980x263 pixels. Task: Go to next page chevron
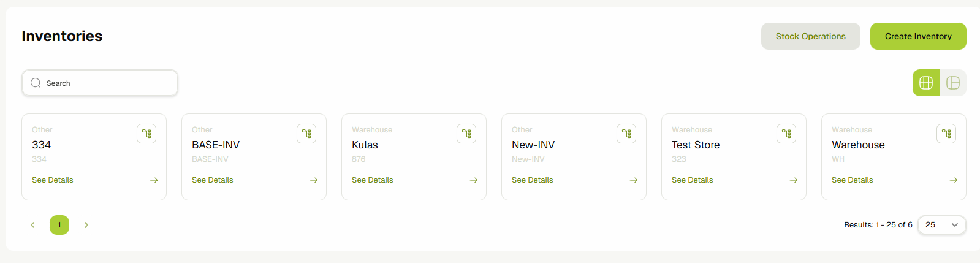point(86,225)
